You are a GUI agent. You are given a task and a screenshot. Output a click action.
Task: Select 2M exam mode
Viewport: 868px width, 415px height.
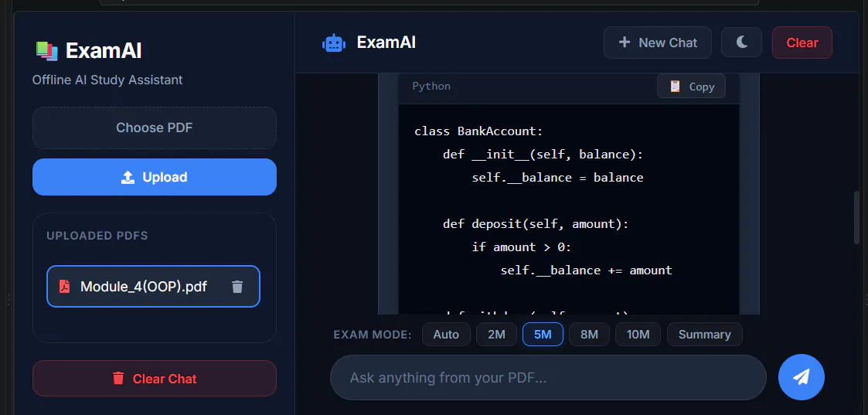[x=496, y=334]
